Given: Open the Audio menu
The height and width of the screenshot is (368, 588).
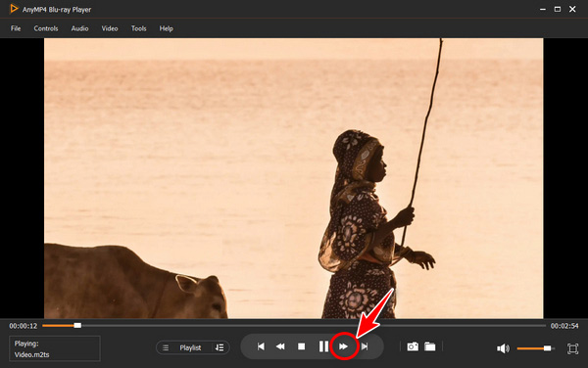Looking at the screenshot, I should tap(80, 28).
